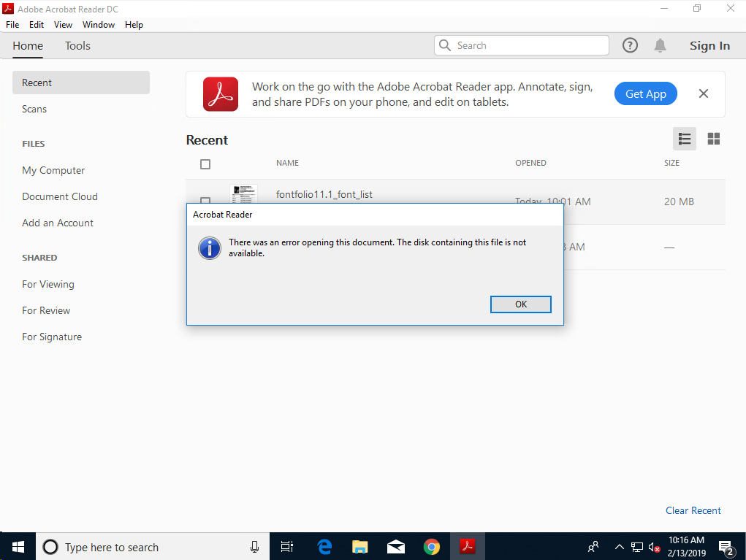Click the network icon in the tray

pyautogui.click(x=637, y=547)
